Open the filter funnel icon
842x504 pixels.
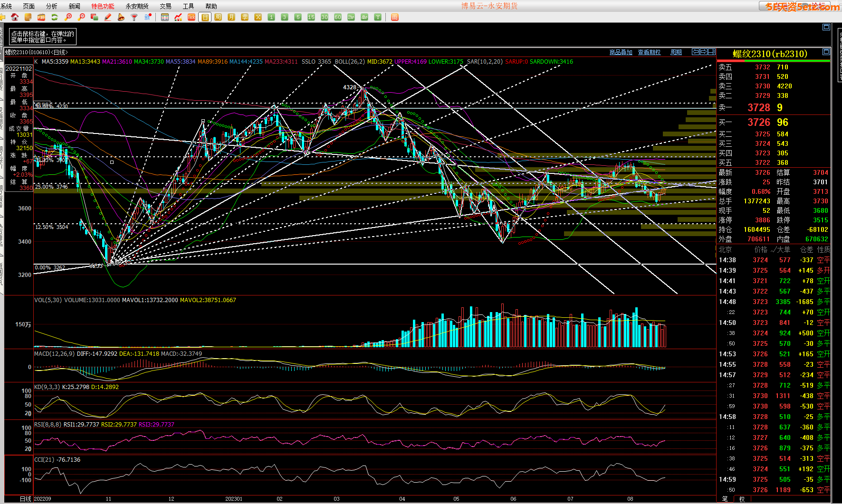[134, 17]
